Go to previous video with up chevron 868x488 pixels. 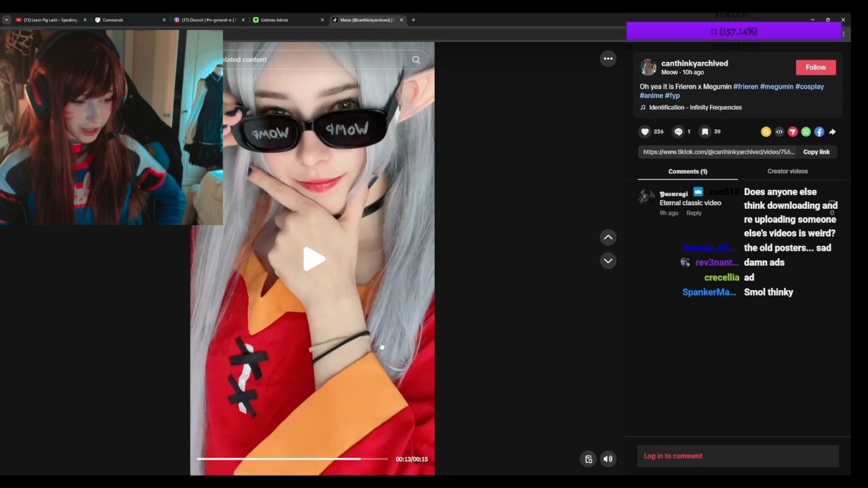tap(608, 237)
